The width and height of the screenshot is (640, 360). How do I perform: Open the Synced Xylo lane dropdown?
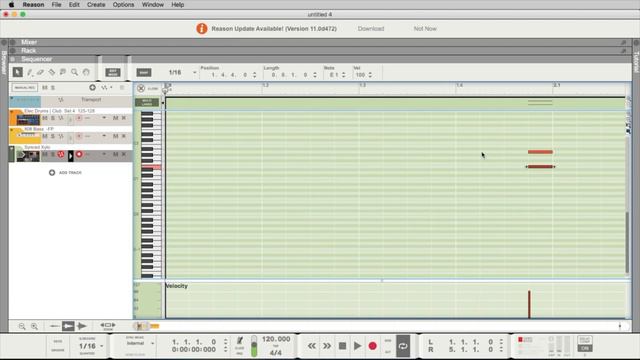pos(104,154)
